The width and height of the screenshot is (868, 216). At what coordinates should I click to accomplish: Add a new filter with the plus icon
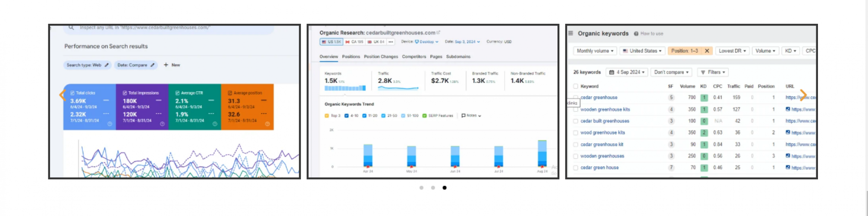[x=166, y=65]
